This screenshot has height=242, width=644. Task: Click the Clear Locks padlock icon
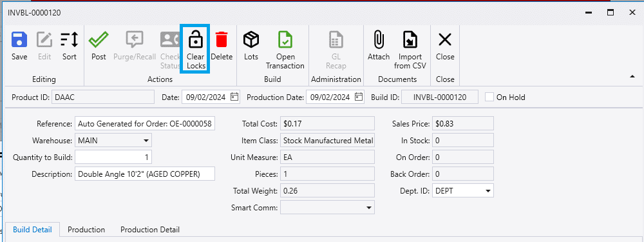[196, 39]
